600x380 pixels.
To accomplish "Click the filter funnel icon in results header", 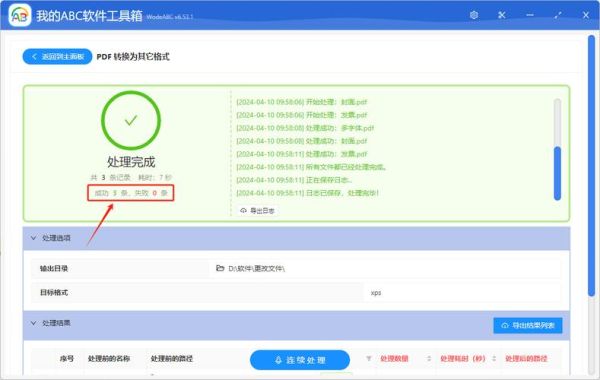I will [x=369, y=359].
